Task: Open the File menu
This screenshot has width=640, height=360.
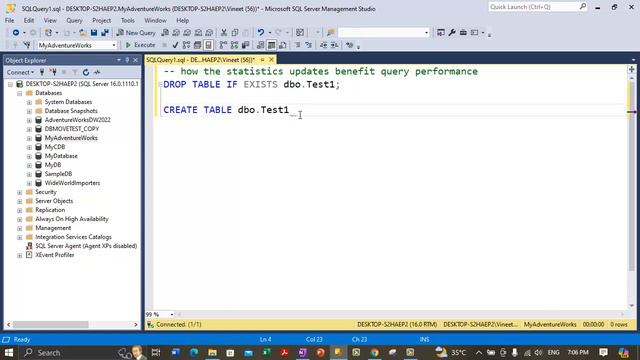Action: 9,20
